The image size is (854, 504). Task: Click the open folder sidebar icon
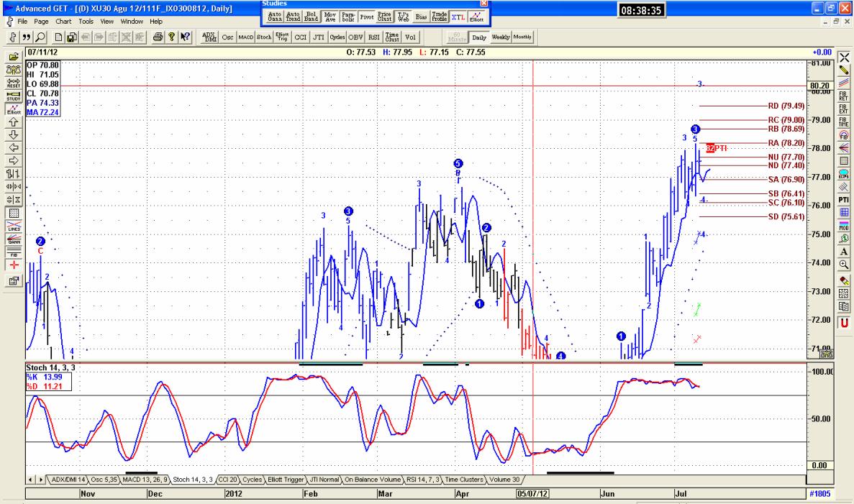tap(14, 57)
